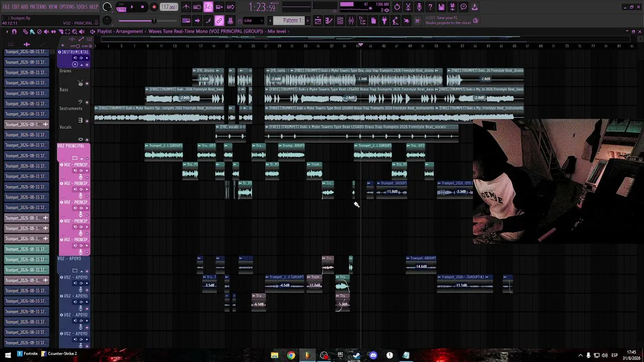The width and height of the screenshot is (644, 362).
Task: Choose the Select tool in Playlist
Action: point(67,32)
